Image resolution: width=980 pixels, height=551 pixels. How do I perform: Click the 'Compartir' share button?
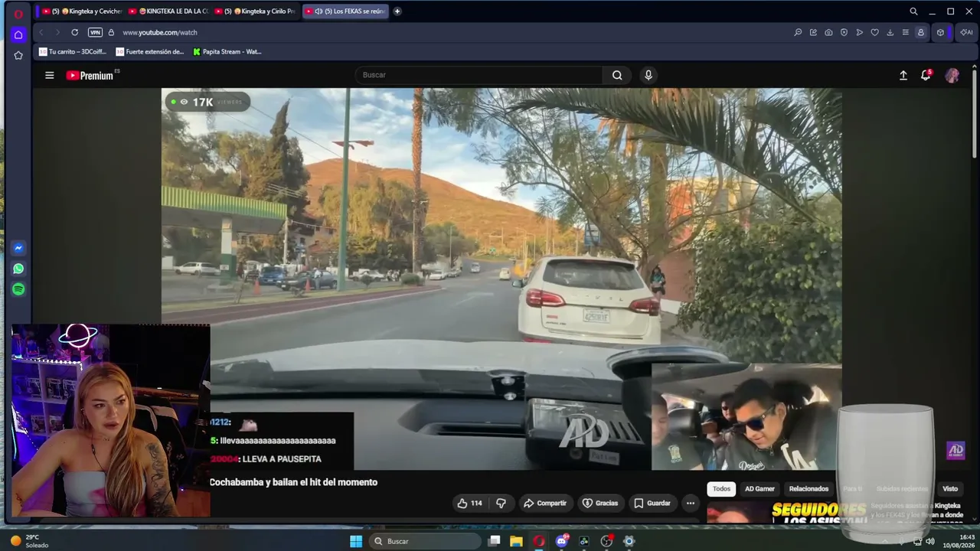click(544, 503)
